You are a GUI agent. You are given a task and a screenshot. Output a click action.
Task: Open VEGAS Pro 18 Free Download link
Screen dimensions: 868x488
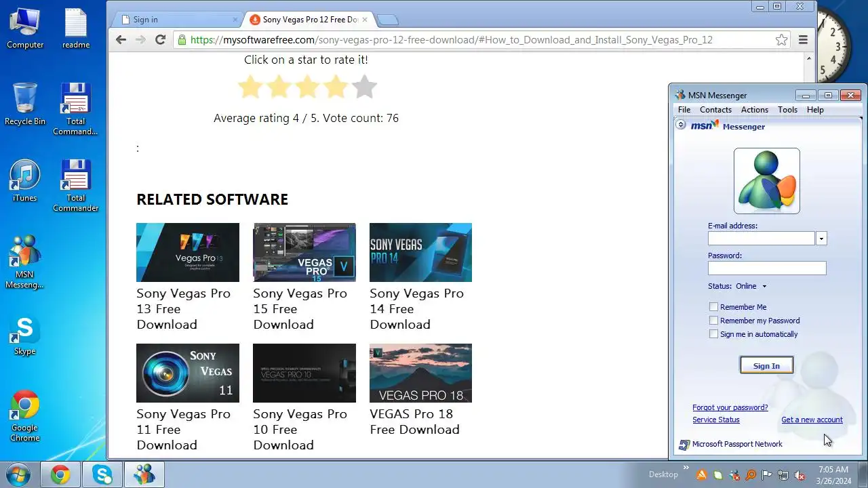tap(414, 422)
